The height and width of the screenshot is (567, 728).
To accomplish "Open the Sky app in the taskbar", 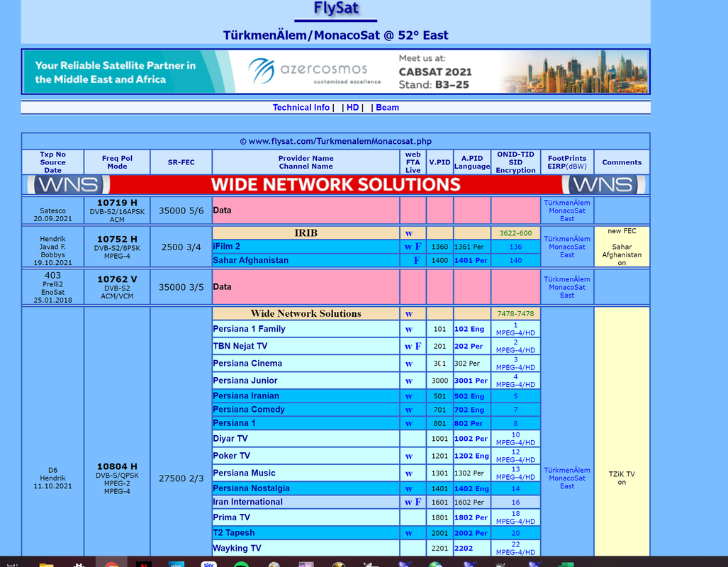I will pyautogui.click(x=209, y=563).
